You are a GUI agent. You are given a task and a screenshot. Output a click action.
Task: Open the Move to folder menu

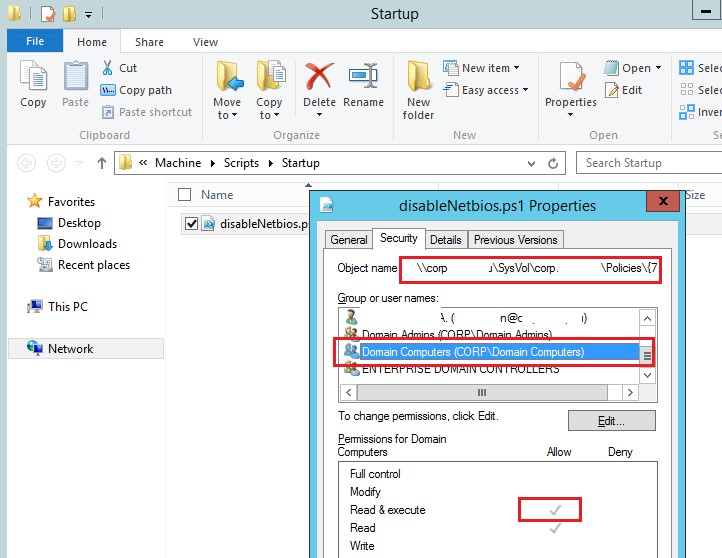[227, 90]
